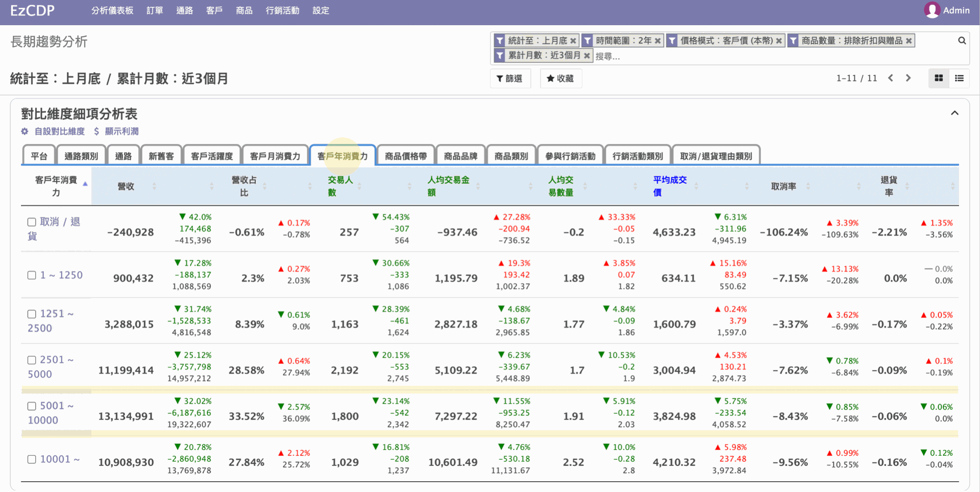Remove the 累計月數：近3個月 filter tag
Image resolution: width=980 pixels, height=492 pixels.
[586, 56]
